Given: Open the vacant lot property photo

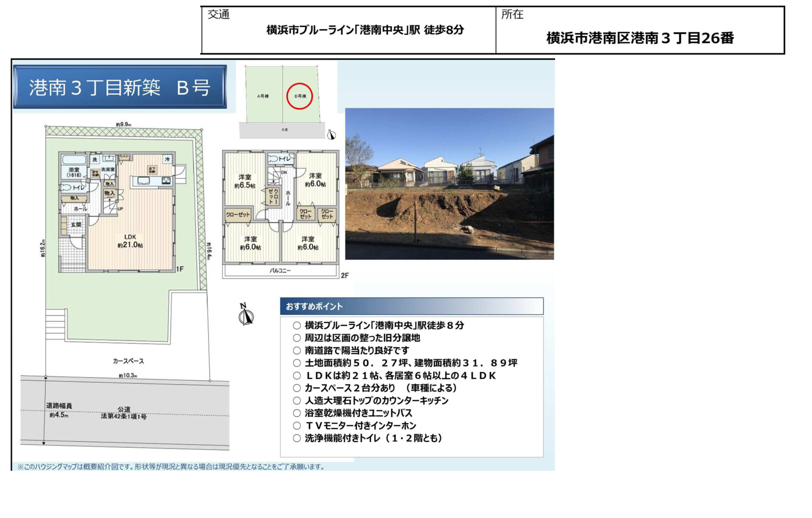Looking at the screenshot, I should pyautogui.click(x=449, y=183).
